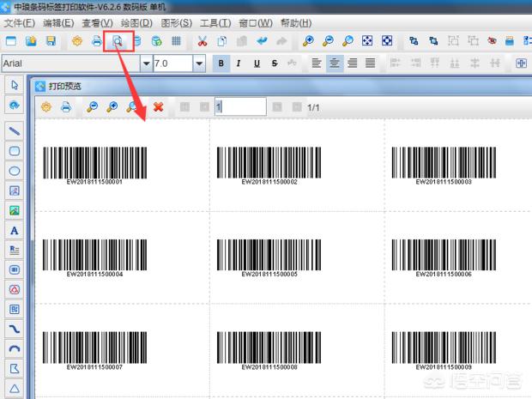Click the 1/1 page count text
Screen dimensions: 532x399
313,107
